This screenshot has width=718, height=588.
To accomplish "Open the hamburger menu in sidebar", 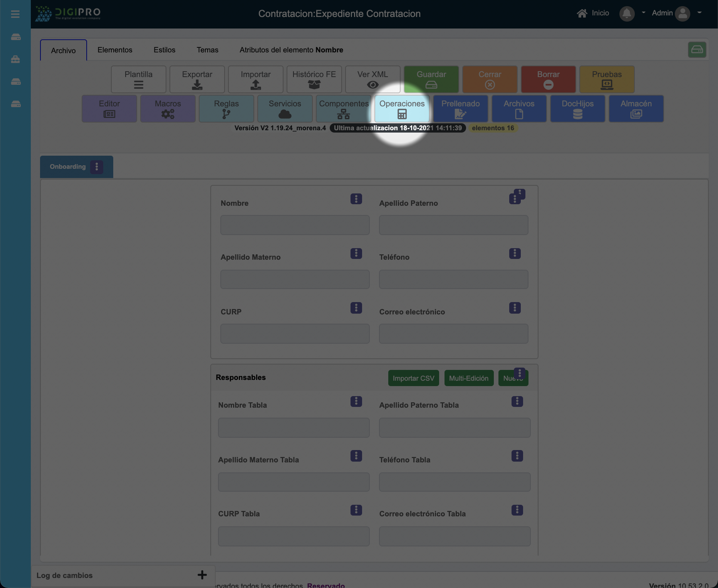I will 15,14.
